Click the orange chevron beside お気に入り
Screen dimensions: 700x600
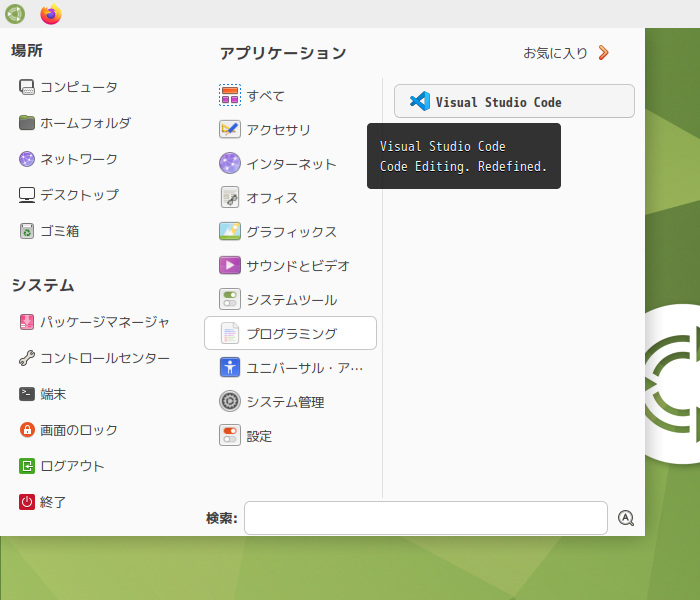tap(604, 53)
